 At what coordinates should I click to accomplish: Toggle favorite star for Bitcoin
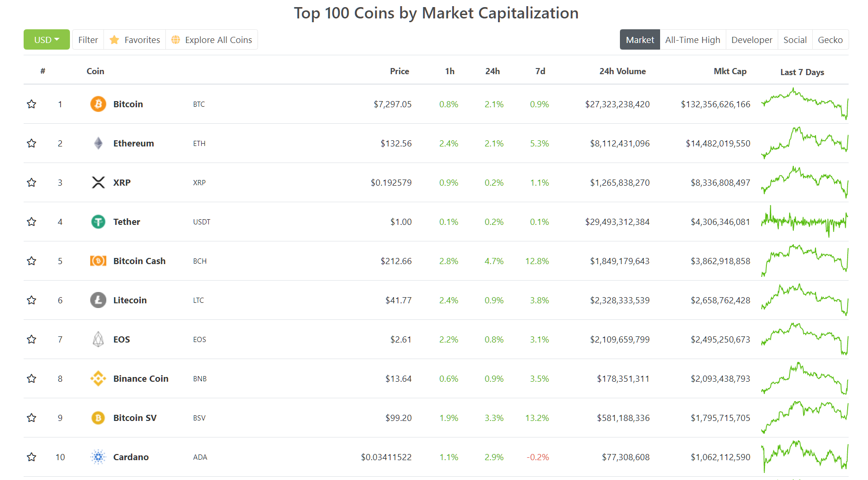coord(32,104)
